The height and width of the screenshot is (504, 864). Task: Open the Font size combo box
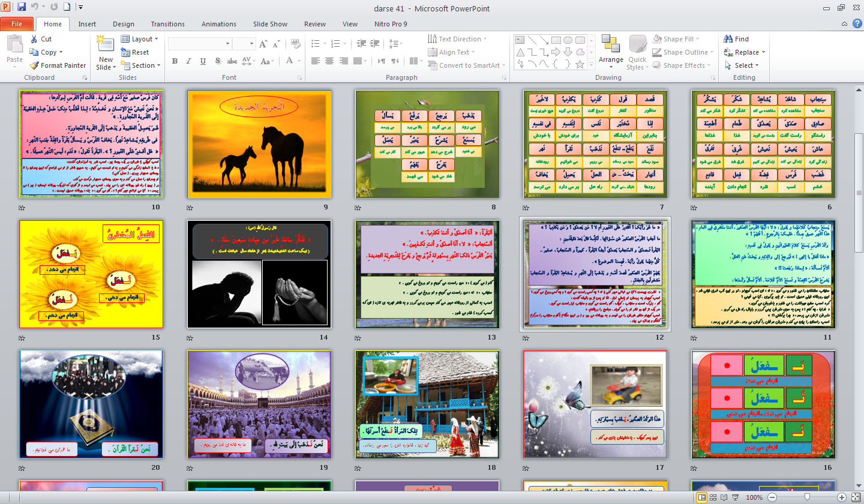click(x=244, y=44)
